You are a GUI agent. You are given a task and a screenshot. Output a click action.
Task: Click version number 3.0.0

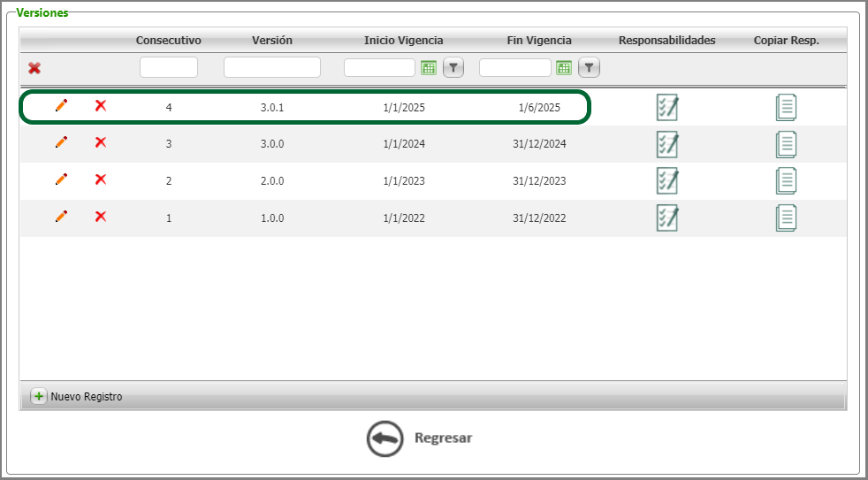(x=272, y=144)
